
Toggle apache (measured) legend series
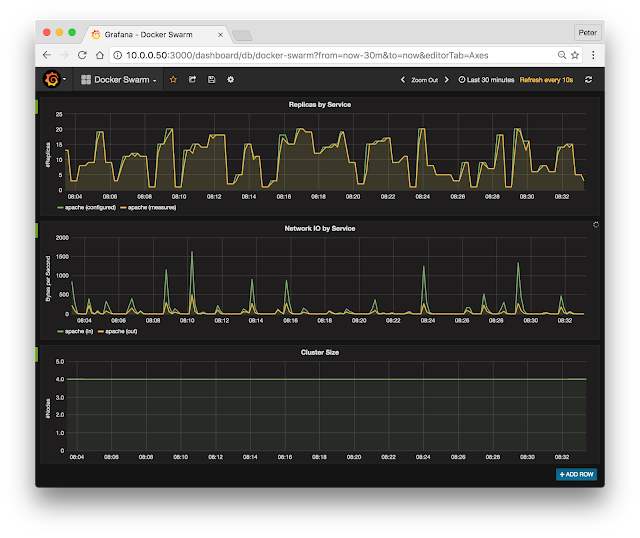(x=152, y=207)
